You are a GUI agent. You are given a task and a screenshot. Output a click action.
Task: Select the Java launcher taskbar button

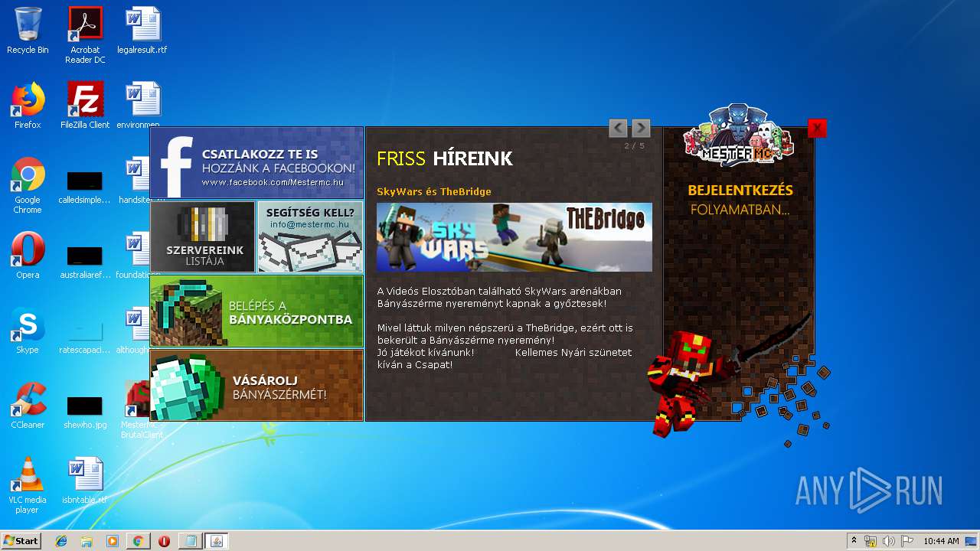pos(216,541)
